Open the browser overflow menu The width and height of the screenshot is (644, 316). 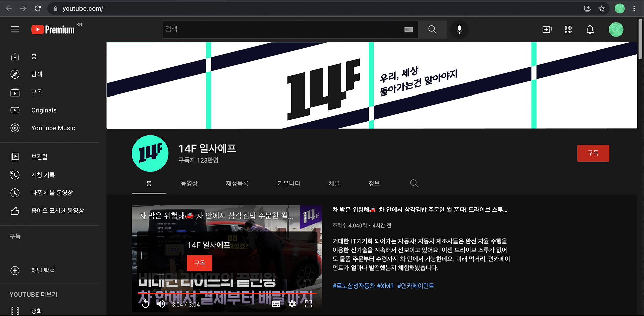[x=635, y=8]
